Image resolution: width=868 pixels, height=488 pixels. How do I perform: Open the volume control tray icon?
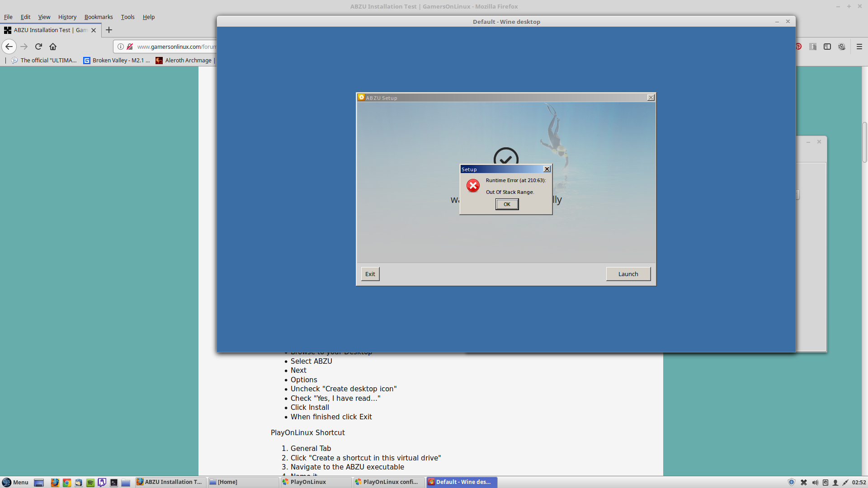tap(815, 482)
